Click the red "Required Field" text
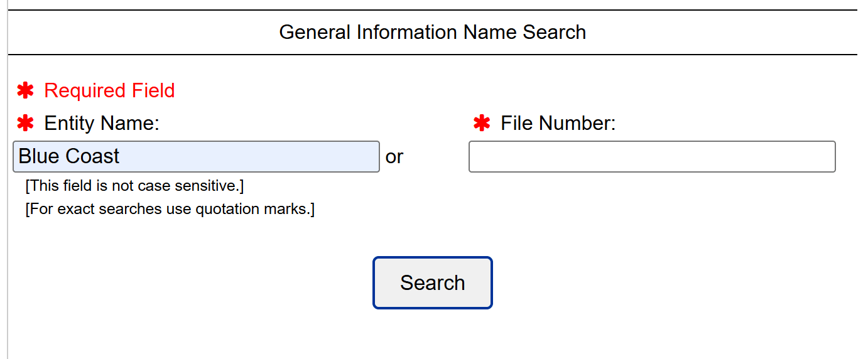This screenshot has width=868, height=359. 109,91
